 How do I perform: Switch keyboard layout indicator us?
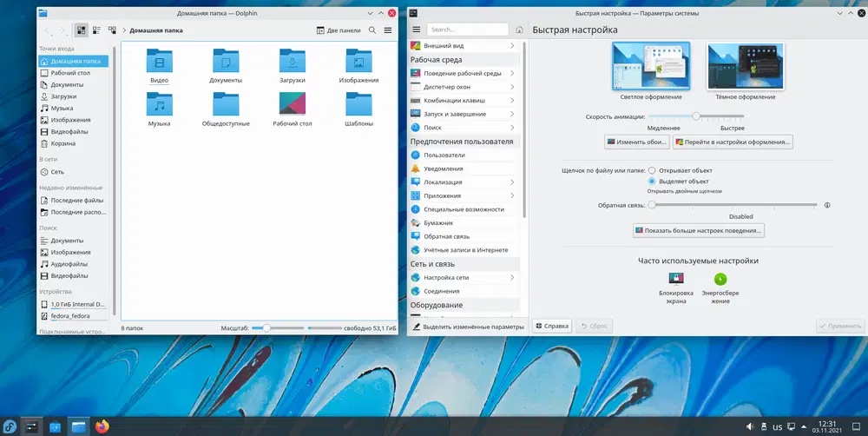pos(777,427)
